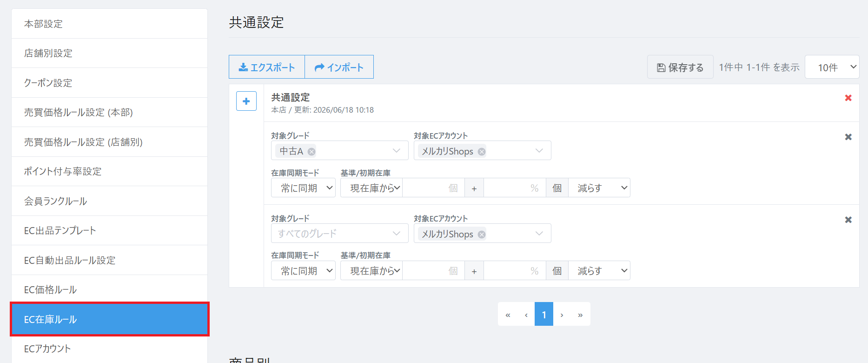Go to the next page with ›
The image size is (868, 363).
[x=562, y=314]
